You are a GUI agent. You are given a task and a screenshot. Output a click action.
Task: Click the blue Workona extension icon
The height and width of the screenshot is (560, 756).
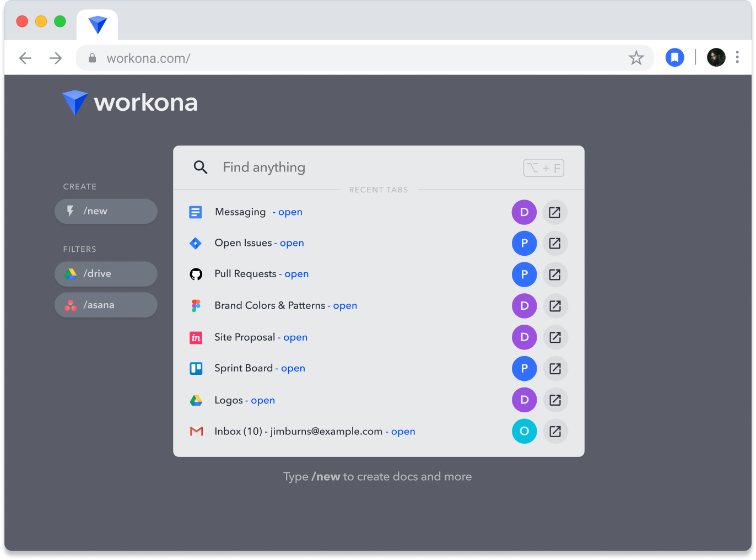675,57
